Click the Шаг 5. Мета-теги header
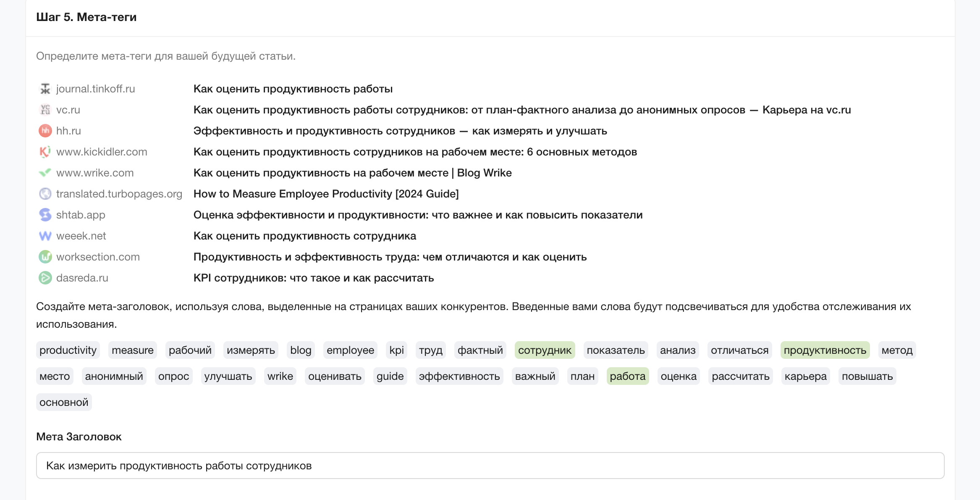 pos(86,17)
